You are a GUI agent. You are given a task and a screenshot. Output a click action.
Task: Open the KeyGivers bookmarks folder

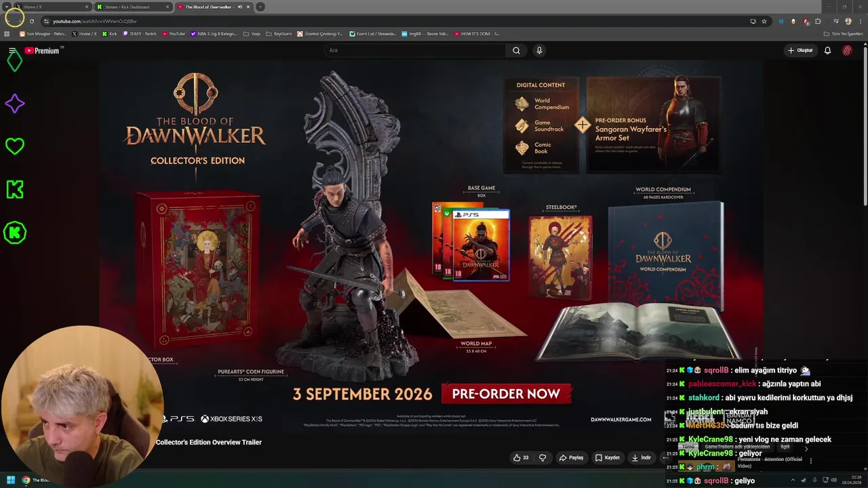click(279, 33)
